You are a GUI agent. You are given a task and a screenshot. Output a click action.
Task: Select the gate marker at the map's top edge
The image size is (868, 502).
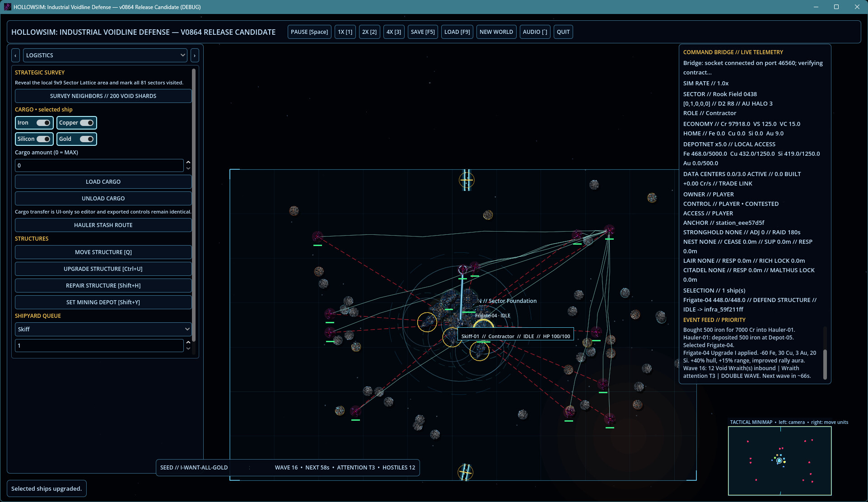[x=467, y=180]
